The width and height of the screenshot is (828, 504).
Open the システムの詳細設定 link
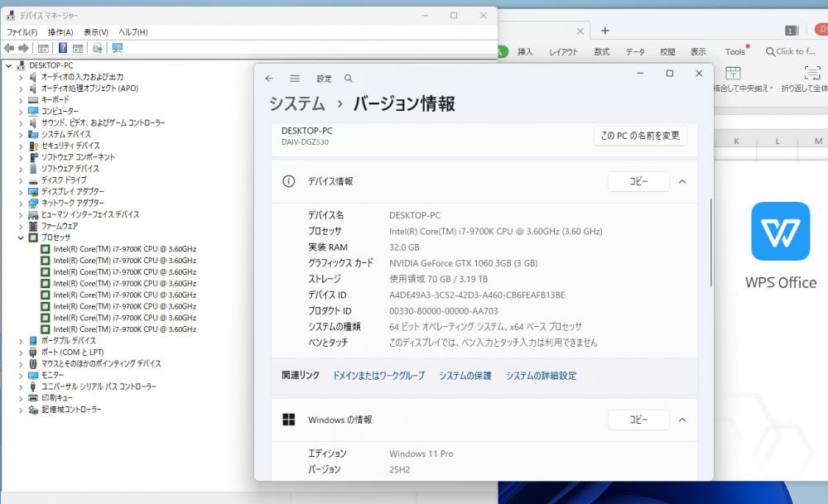[542, 376]
